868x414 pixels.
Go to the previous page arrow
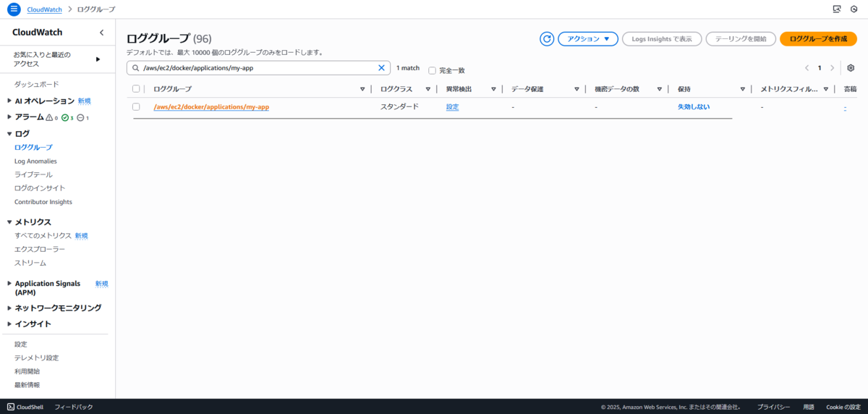click(x=807, y=68)
